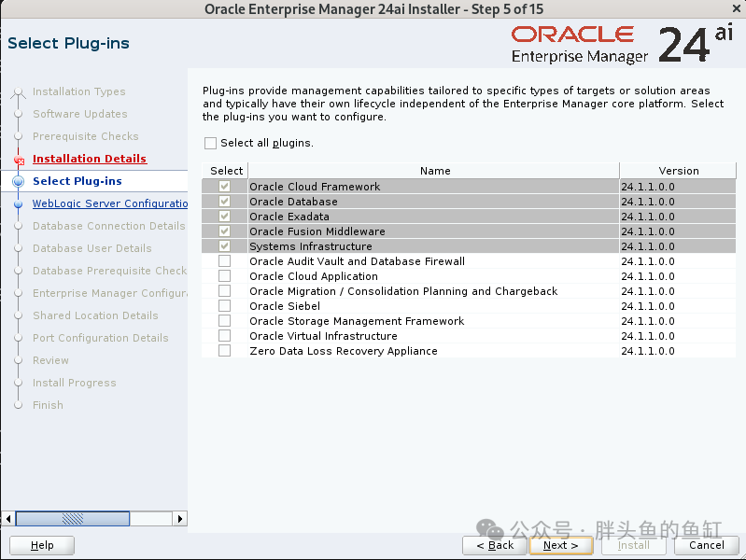746x560 pixels.
Task: Click the disabled Install button
Action: tap(634, 545)
